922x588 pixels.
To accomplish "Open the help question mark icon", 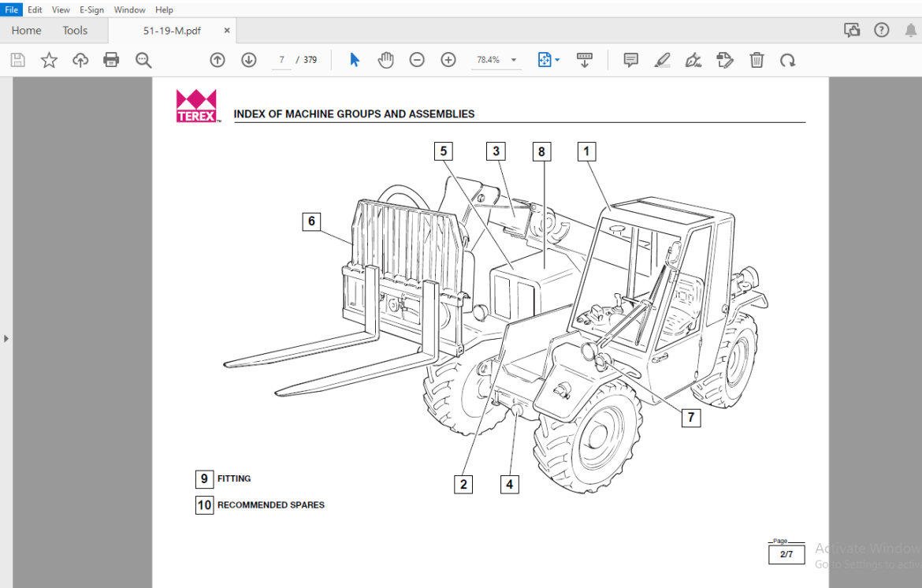I will click(882, 30).
